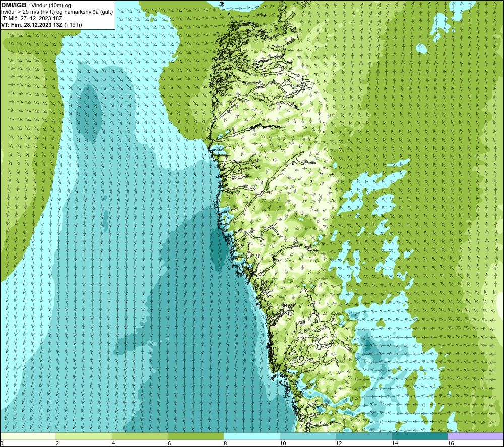Click the 0–2 m/s pale yellow legend swatch
The width and height of the screenshot is (504, 447).
(28, 436)
